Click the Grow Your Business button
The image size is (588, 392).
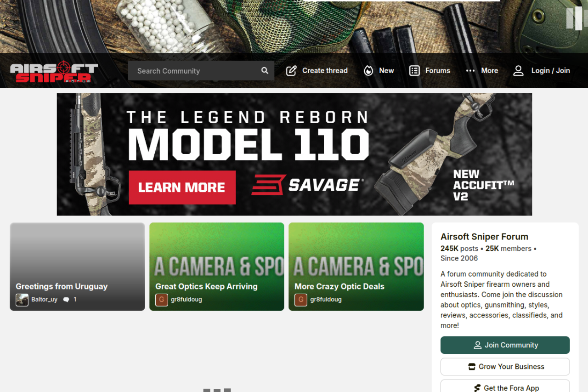click(505, 367)
